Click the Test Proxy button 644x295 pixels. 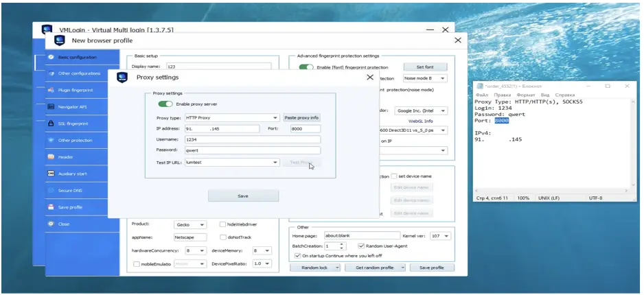302,163
